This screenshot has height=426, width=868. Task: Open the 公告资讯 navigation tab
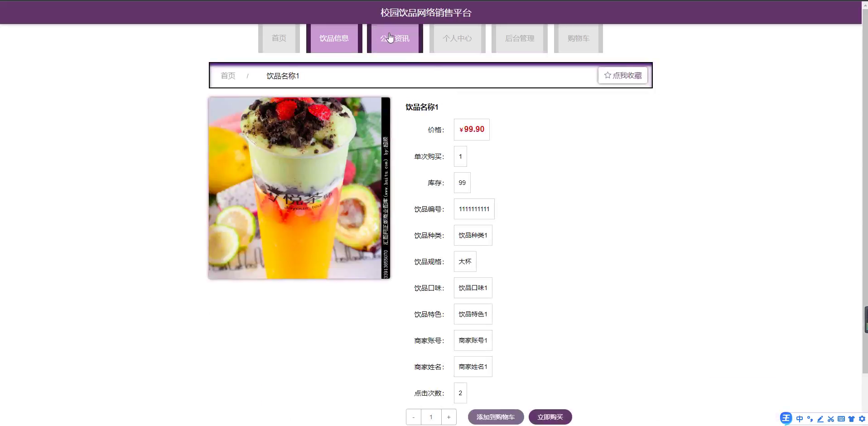pyautogui.click(x=395, y=38)
